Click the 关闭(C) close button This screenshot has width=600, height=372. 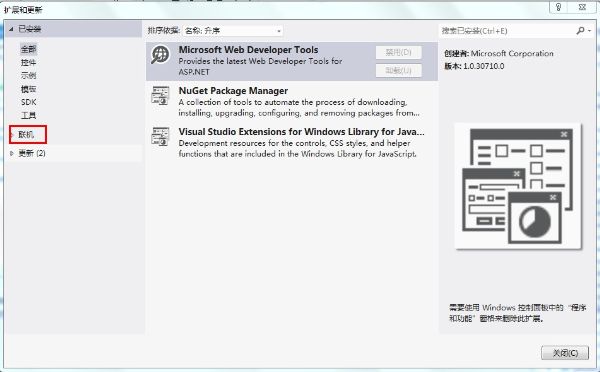point(565,353)
